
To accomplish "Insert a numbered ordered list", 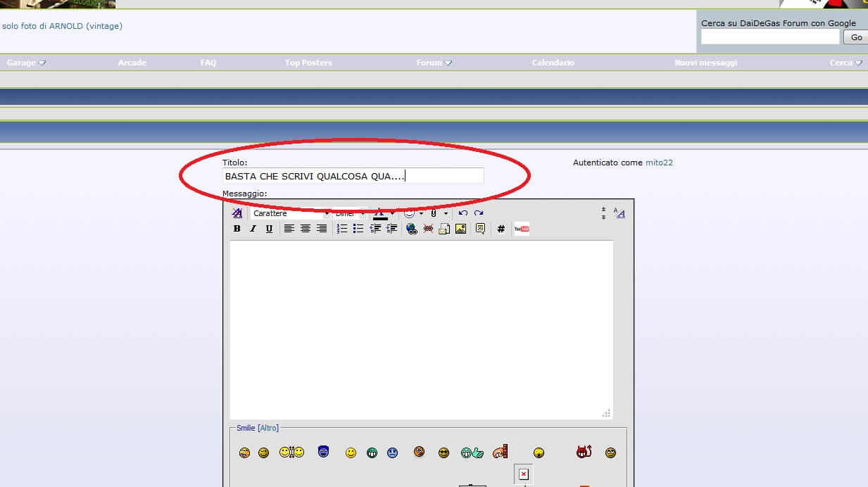I will coord(342,229).
